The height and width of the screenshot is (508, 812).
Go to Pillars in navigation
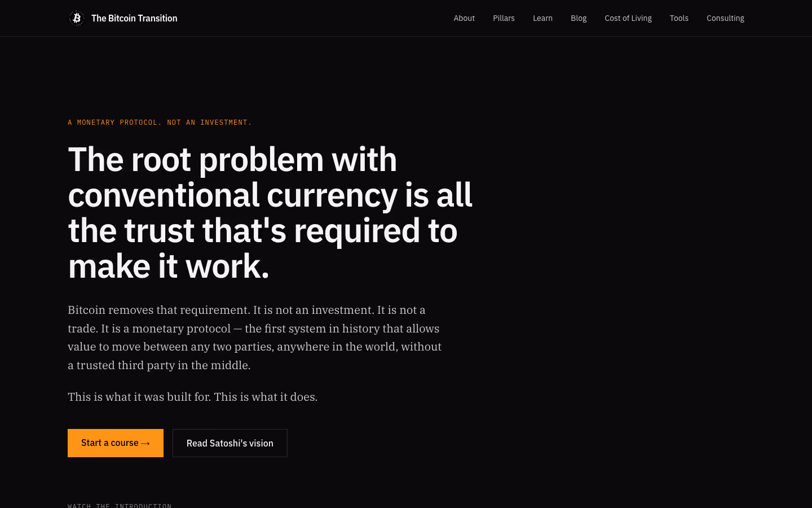click(504, 18)
